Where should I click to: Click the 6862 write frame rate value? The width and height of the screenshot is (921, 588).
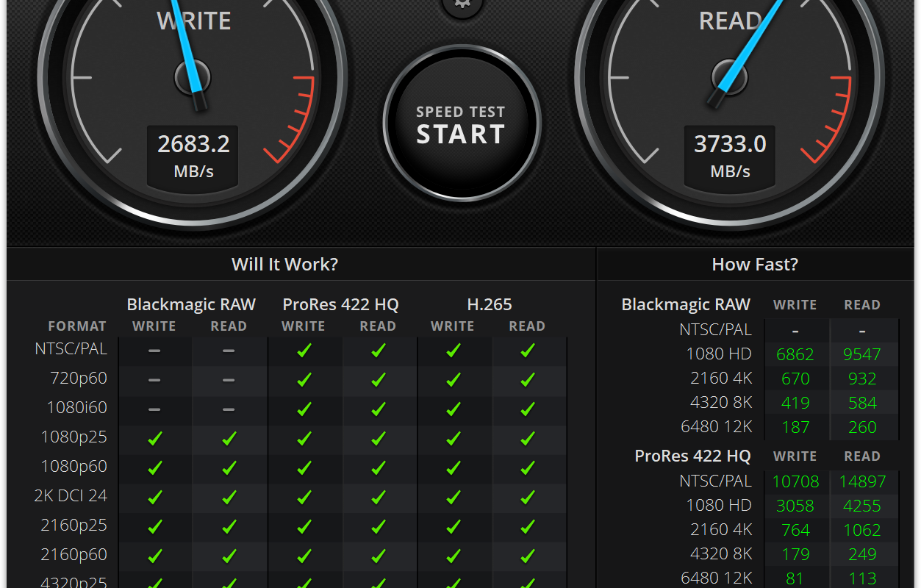pos(795,354)
